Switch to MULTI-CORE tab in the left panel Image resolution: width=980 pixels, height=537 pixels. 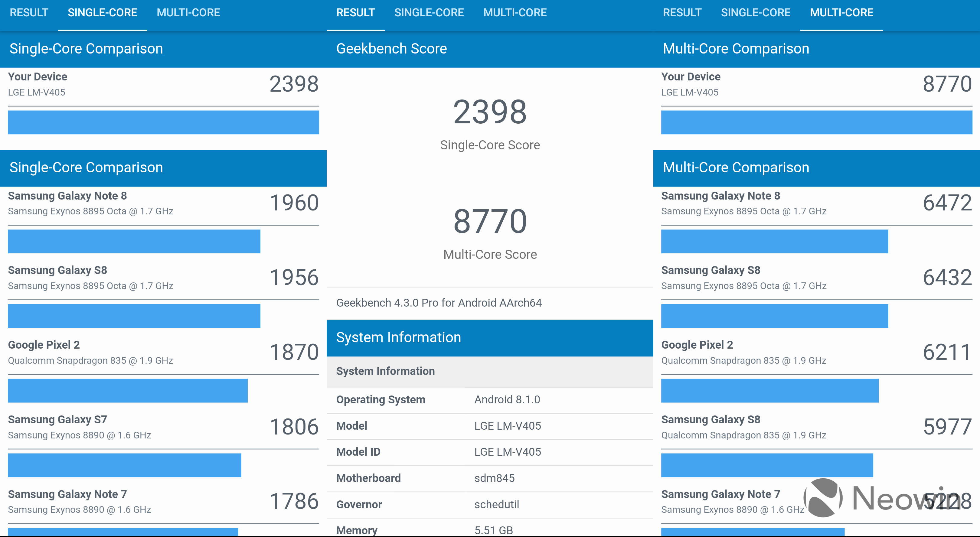(x=188, y=13)
